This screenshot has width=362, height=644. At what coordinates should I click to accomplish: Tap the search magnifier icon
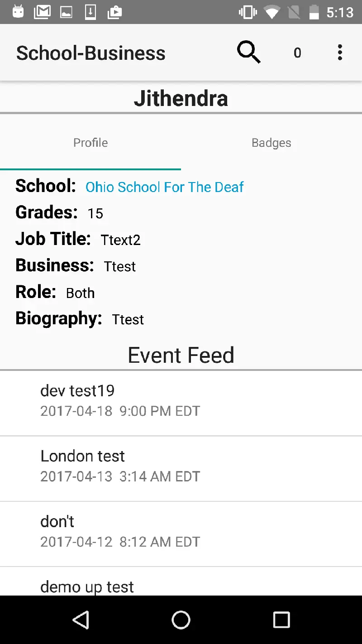click(x=249, y=53)
